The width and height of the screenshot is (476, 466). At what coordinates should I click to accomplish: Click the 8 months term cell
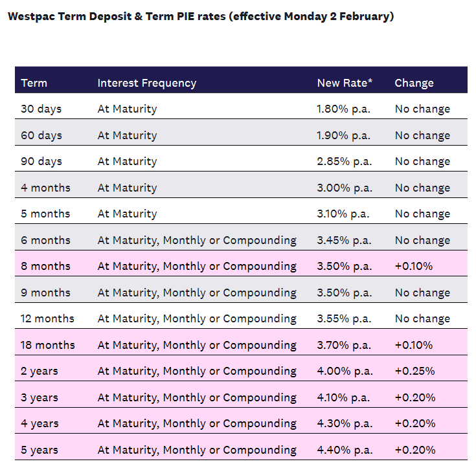coord(45,266)
